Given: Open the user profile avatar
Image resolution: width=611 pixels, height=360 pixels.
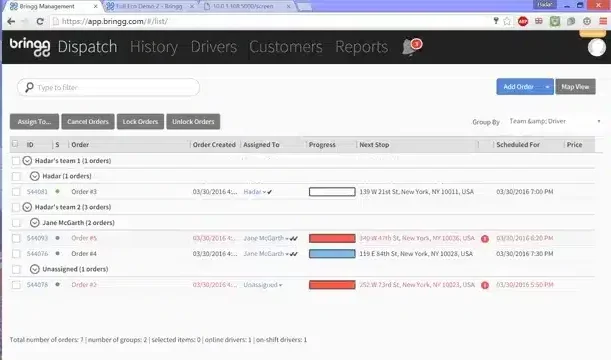Looking at the screenshot, I should 597,48.
